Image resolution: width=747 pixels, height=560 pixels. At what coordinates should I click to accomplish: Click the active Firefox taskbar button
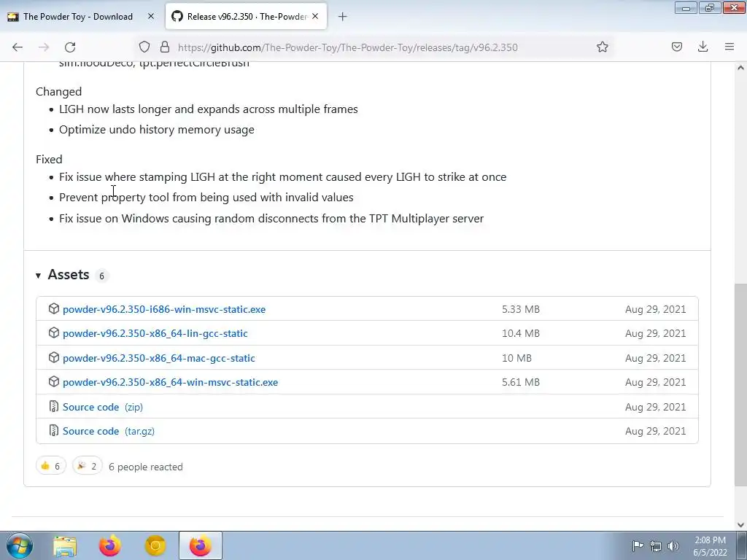[x=200, y=545]
